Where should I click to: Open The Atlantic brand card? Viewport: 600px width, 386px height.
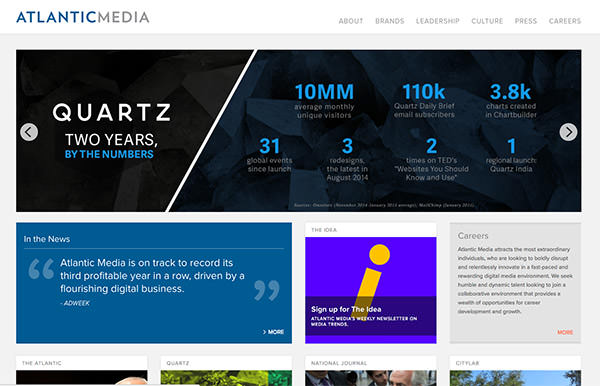[82, 371]
